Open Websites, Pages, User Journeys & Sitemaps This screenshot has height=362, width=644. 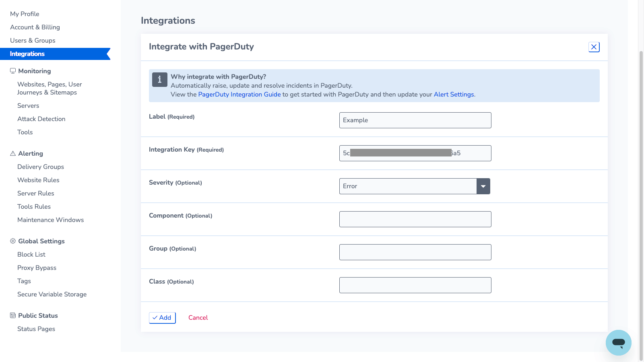pyautogui.click(x=50, y=88)
